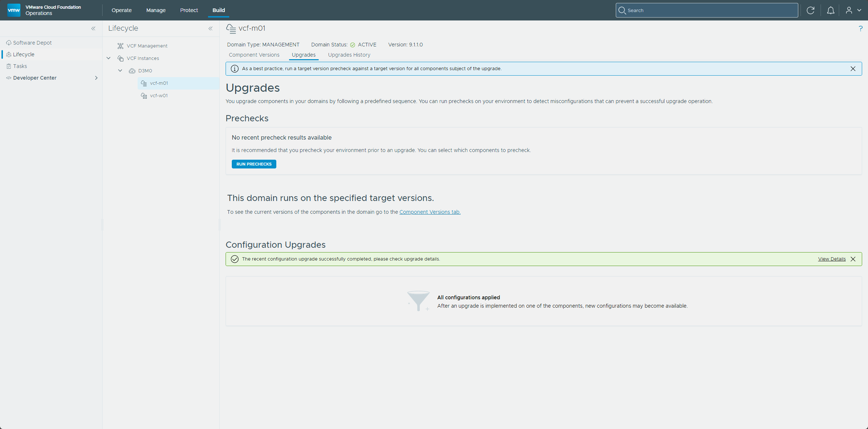Open the Protect menu
868x429 pixels.
[x=189, y=10]
